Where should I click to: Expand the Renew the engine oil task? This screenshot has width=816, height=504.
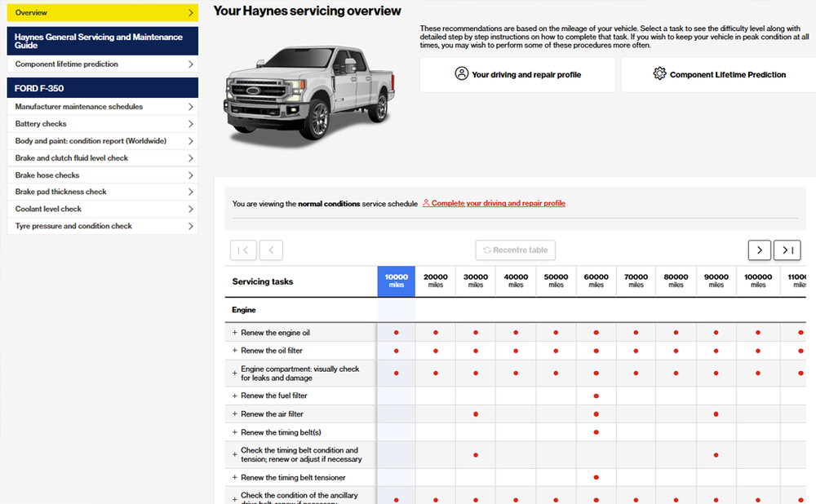tap(233, 332)
